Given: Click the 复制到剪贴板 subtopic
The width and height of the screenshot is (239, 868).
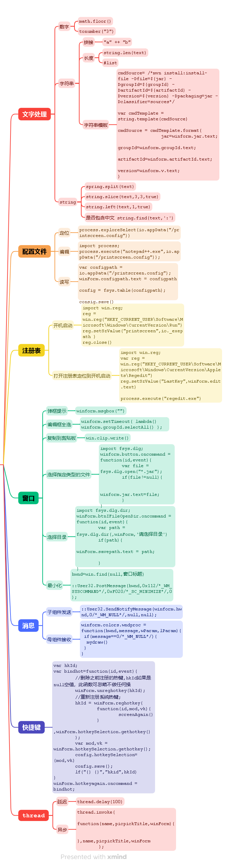Looking at the screenshot, I should point(62,438).
